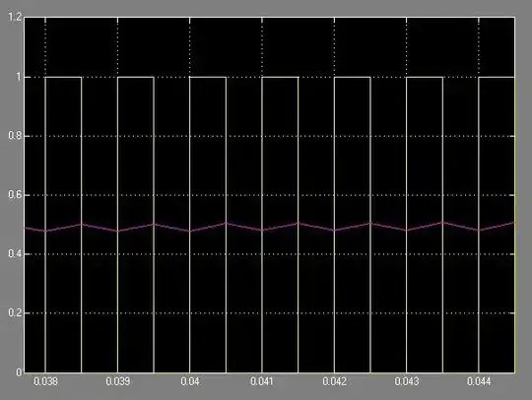Image resolution: width=532 pixels, height=400 pixels.
Task: Click top of square pulse starting at 0.038
Action: tap(63, 78)
